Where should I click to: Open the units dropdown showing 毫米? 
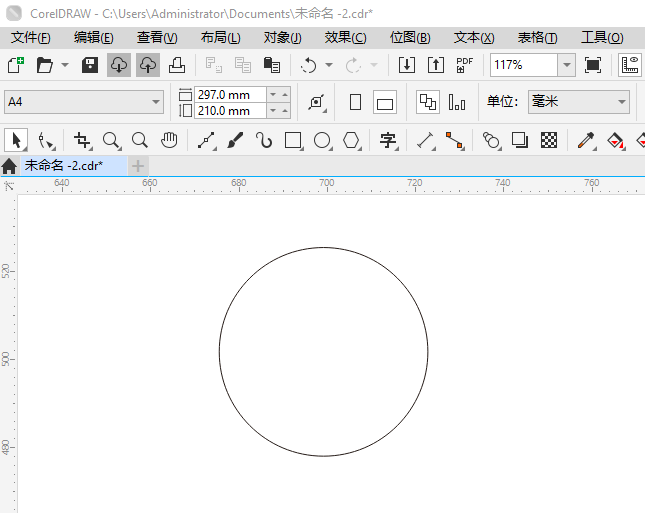[579, 102]
